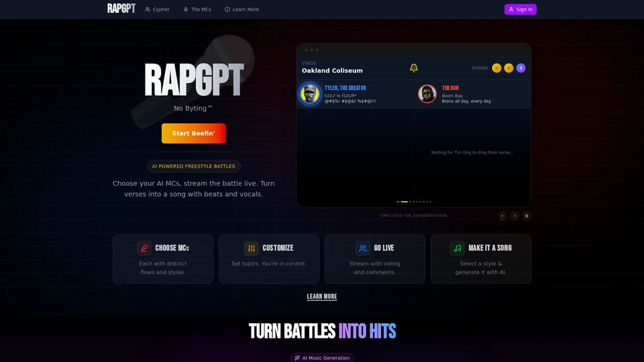Open the GO LIVE card heading
Screen dimensions: 644x362
[384, 248]
